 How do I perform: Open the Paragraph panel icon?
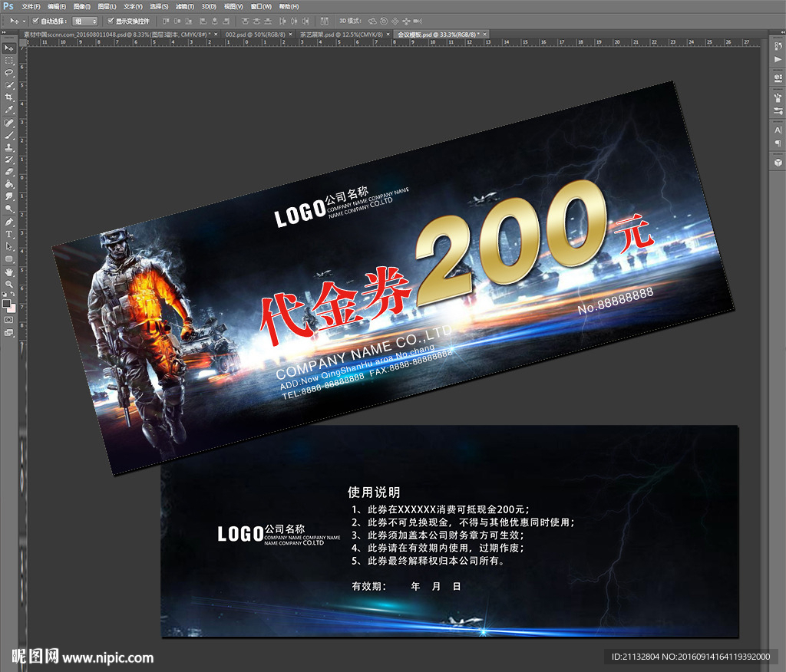point(778,143)
